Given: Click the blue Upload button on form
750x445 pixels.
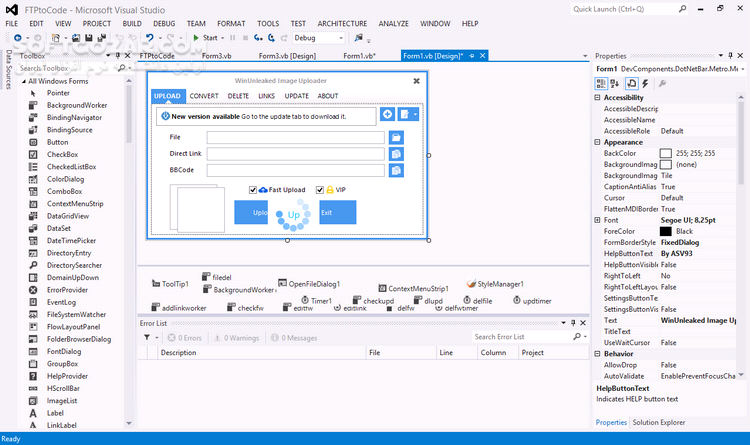Looking at the screenshot, I should (x=251, y=212).
